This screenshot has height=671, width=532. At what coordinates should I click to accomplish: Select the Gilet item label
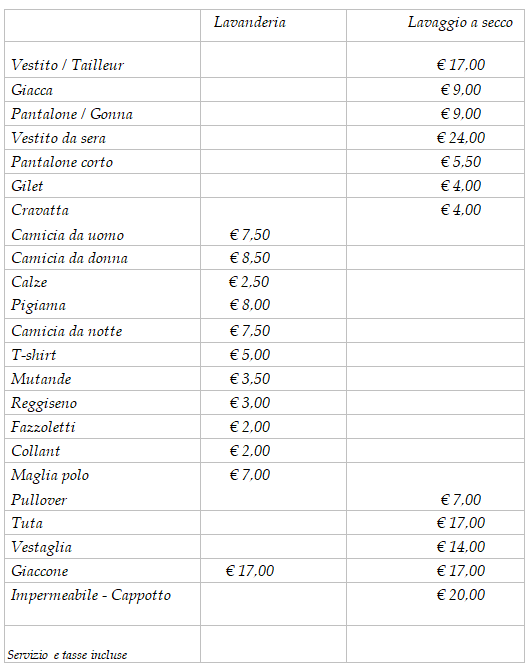pos(27,186)
